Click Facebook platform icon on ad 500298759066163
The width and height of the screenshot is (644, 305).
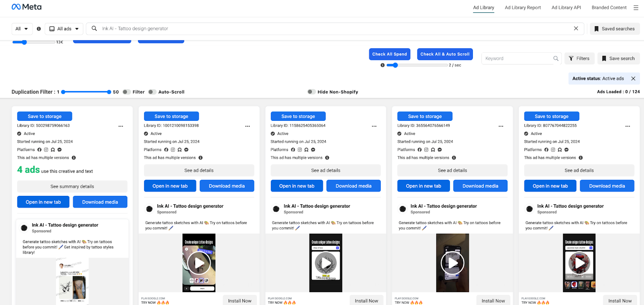pyautogui.click(x=39, y=150)
